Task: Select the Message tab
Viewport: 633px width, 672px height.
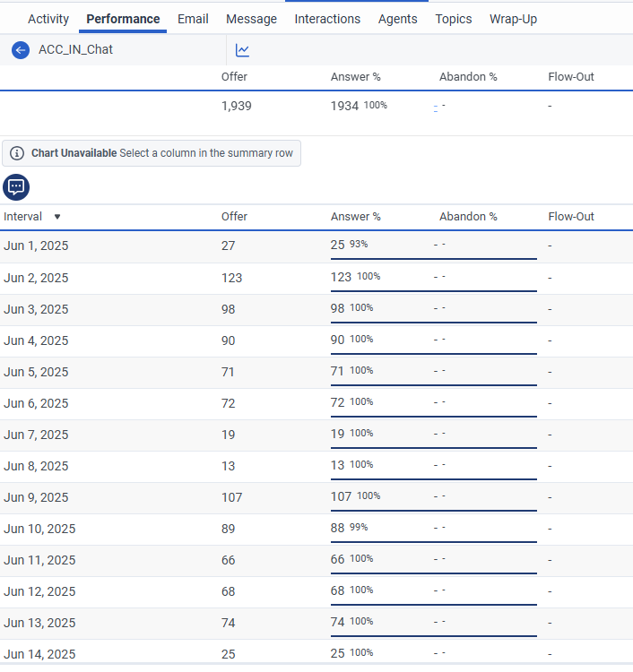Action: [x=251, y=19]
